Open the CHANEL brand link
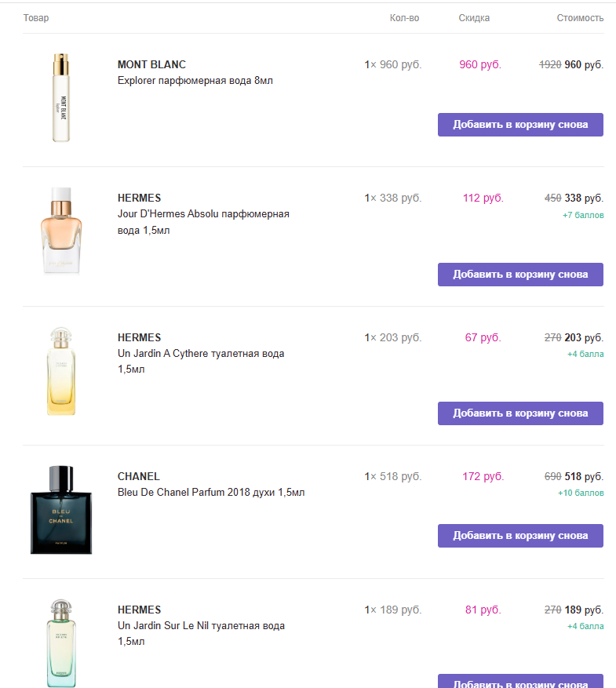Image resolution: width=616 pixels, height=688 pixels. 138,476
